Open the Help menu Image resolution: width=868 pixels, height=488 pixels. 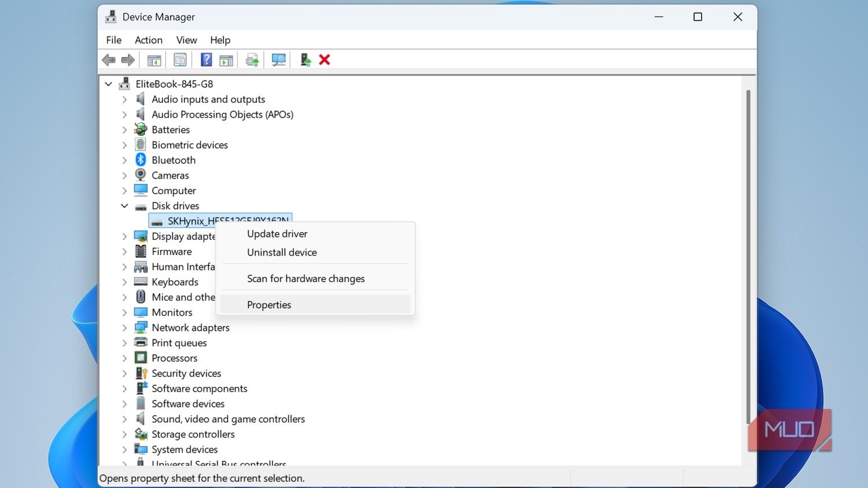220,40
